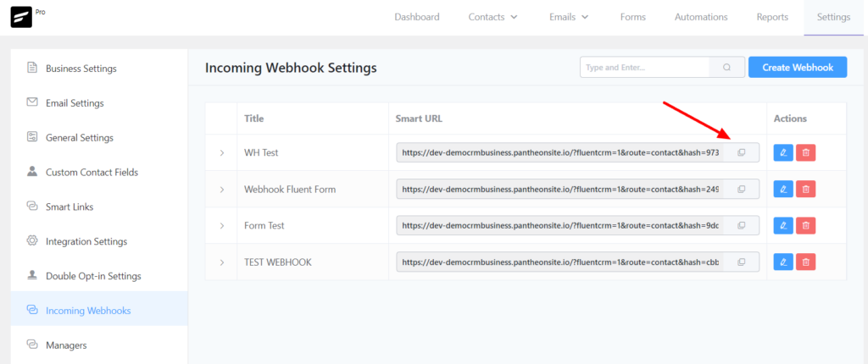Screen dimensions: 868x364
Task: Expand the Form Test row details
Action: 222,226
